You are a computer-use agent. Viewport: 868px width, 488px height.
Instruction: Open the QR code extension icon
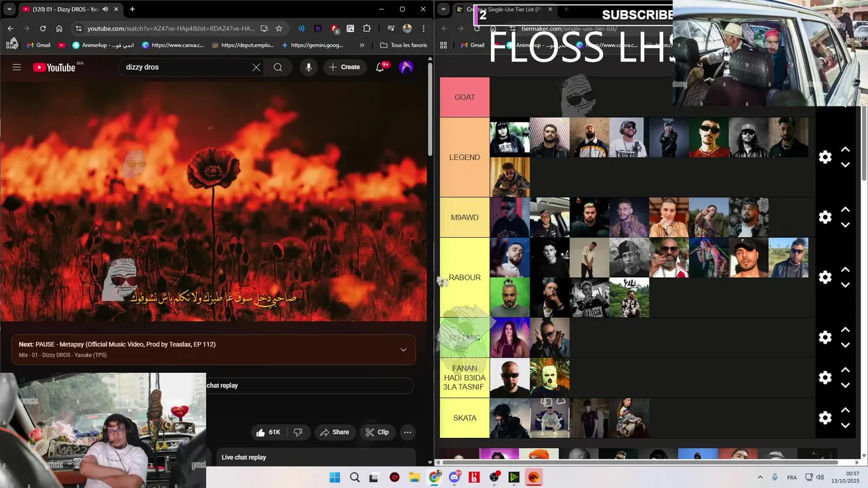click(351, 28)
